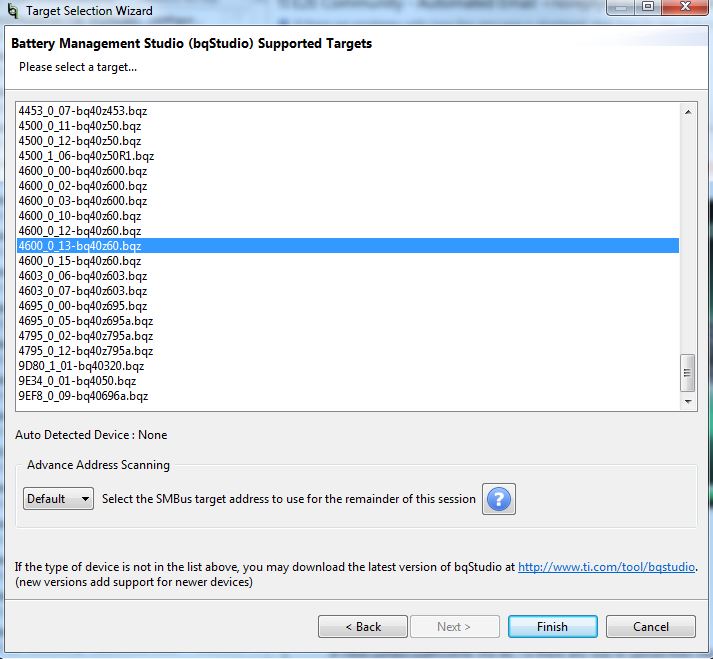Open the Default SMBus address dropdown
The width and height of the screenshot is (713, 659).
pyautogui.click(x=58, y=498)
